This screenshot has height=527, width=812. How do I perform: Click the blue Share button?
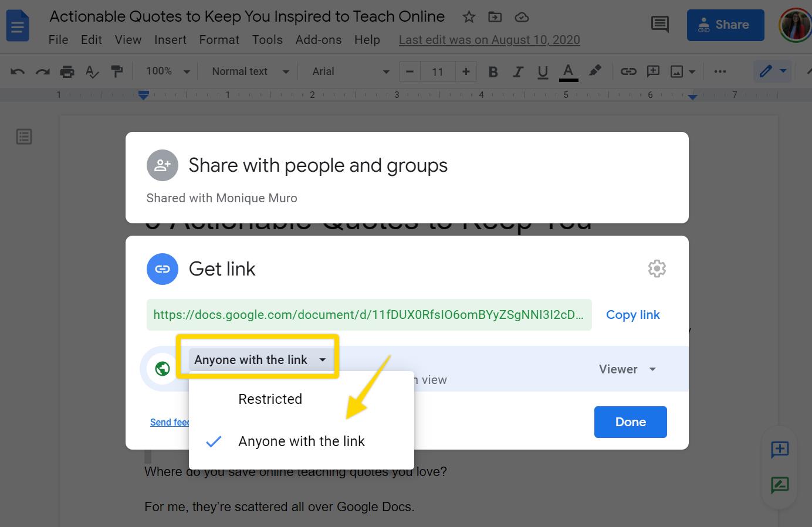[725, 25]
